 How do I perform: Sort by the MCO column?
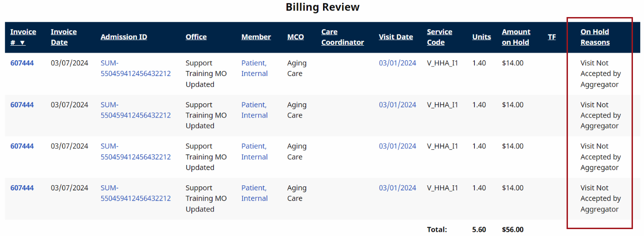point(295,37)
